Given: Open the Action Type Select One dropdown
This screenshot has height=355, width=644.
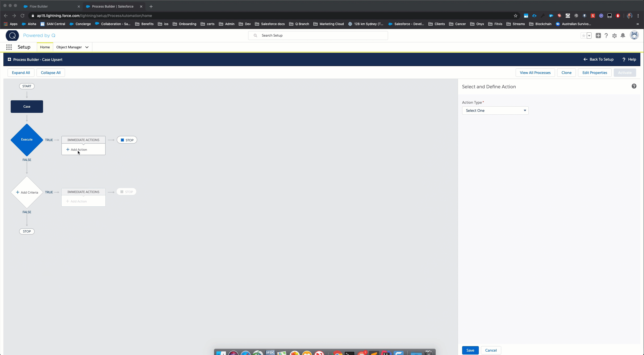Looking at the screenshot, I should coord(495,110).
